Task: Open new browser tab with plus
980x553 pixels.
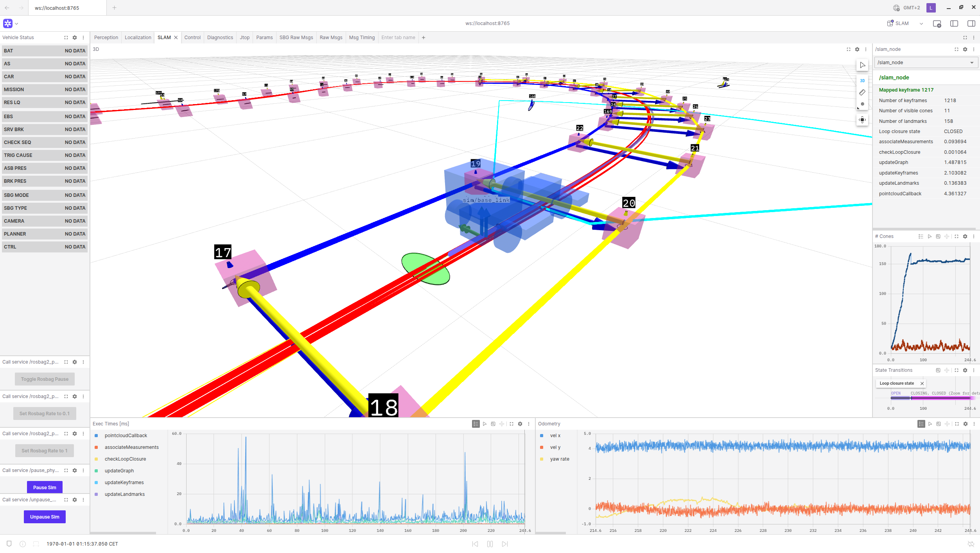Action: [x=115, y=8]
